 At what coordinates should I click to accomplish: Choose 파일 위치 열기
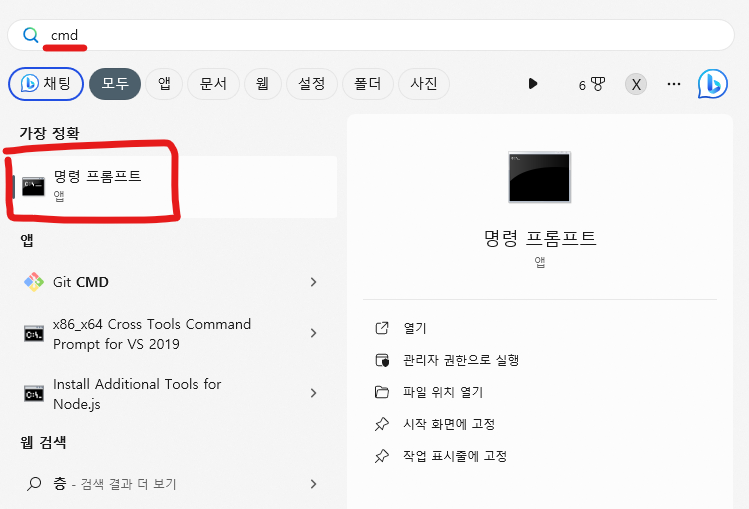[x=443, y=392]
